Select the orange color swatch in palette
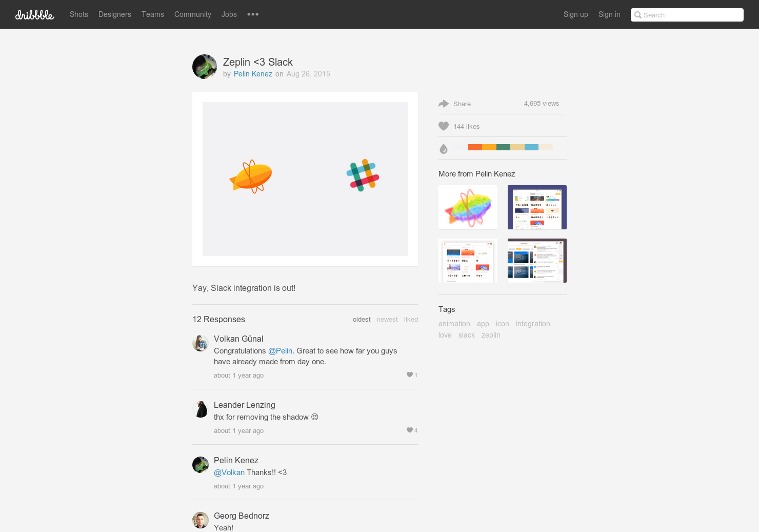This screenshot has height=532, width=759. (x=474, y=147)
